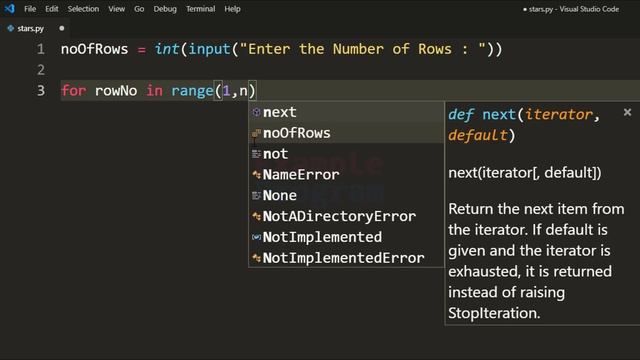Click the function icon beside 'next'
Viewport: 640px width, 360px height.
[256, 112]
